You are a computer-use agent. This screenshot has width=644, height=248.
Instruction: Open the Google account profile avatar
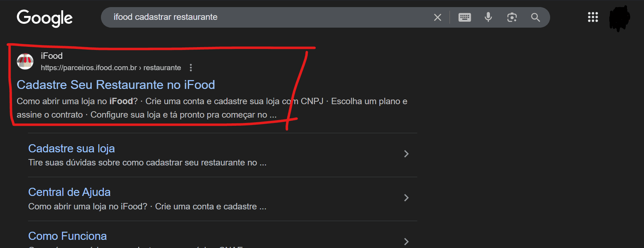619,18
